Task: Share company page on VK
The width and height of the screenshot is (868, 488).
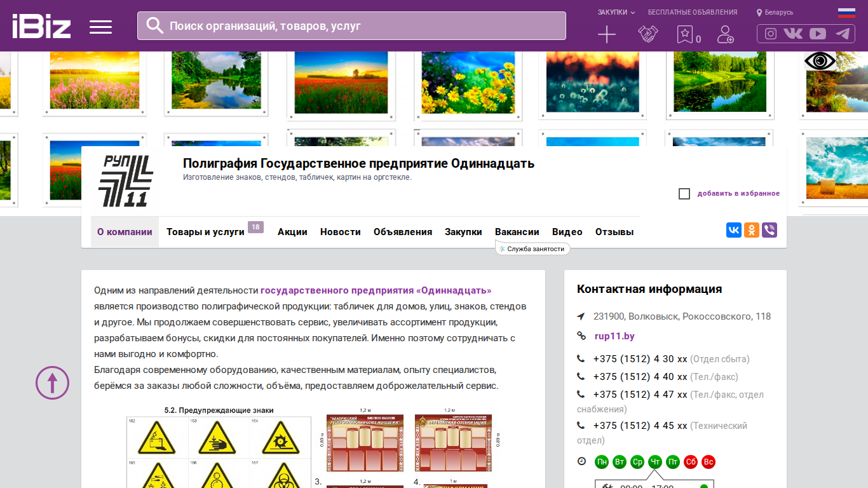Action: click(734, 230)
